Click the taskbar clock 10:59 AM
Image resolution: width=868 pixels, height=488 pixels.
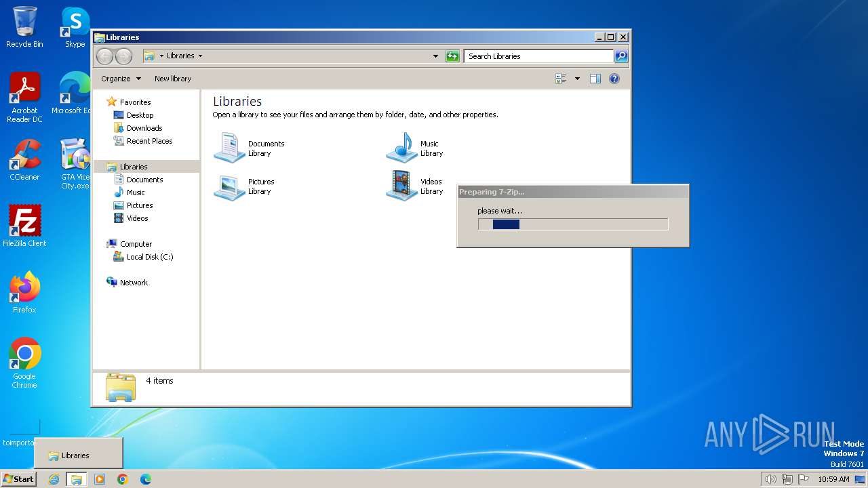pyautogui.click(x=833, y=479)
